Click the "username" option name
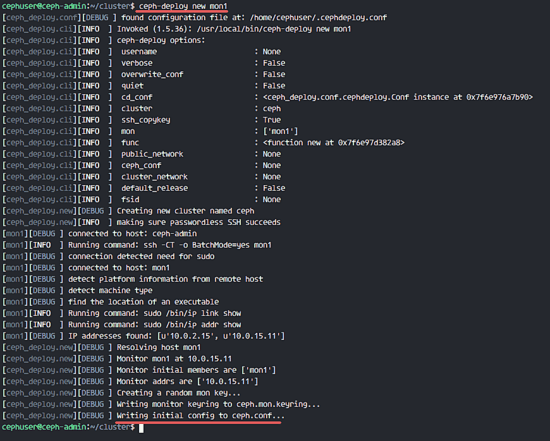 (139, 52)
